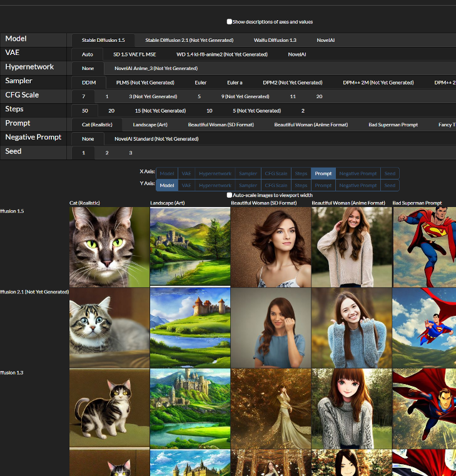
Task: Select NovelAI Standard negative prompt
Action: 156,139
